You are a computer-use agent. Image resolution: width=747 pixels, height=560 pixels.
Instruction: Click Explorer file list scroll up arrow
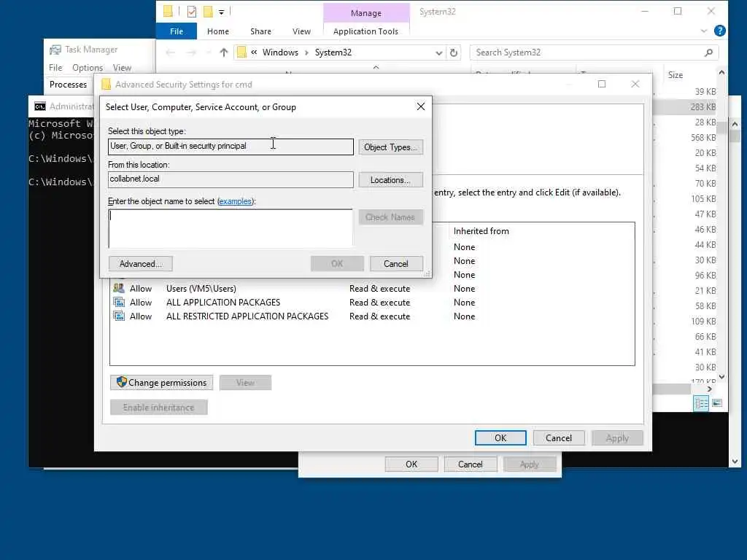(x=721, y=72)
